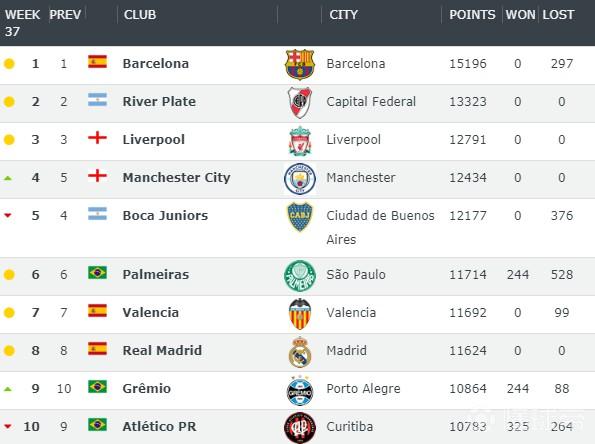Open the Manchester City club link
The image size is (595, 444).
pos(176,178)
